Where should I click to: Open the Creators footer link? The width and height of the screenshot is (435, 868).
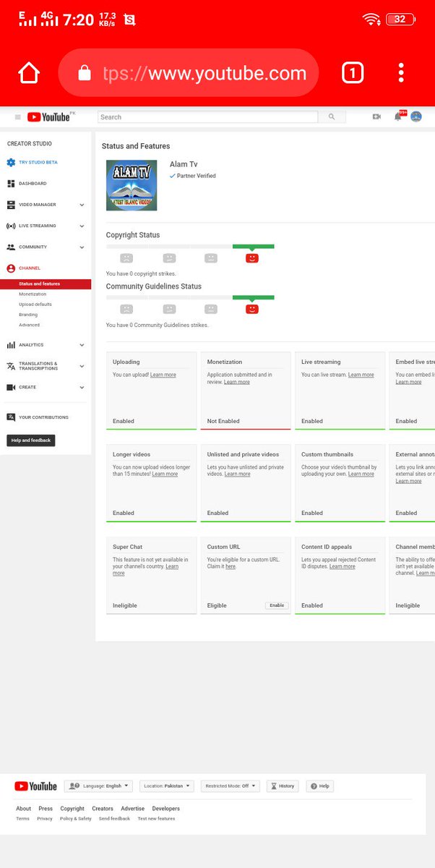pyautogui.click(x=103, y=809)
